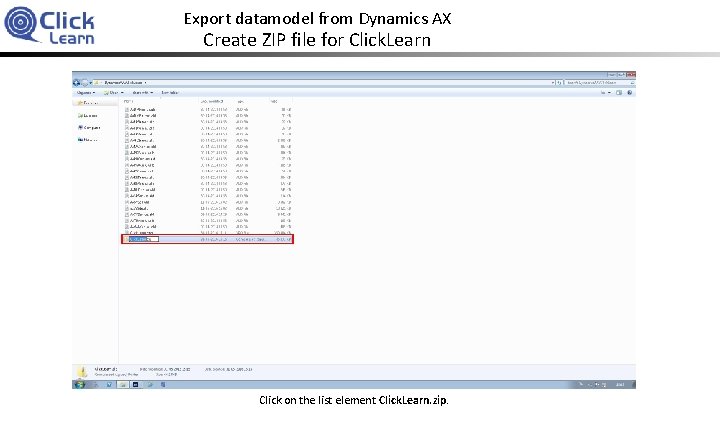Click the Explorer search box
The width and height of the screenshot is (720, 437).
point(599,83)
